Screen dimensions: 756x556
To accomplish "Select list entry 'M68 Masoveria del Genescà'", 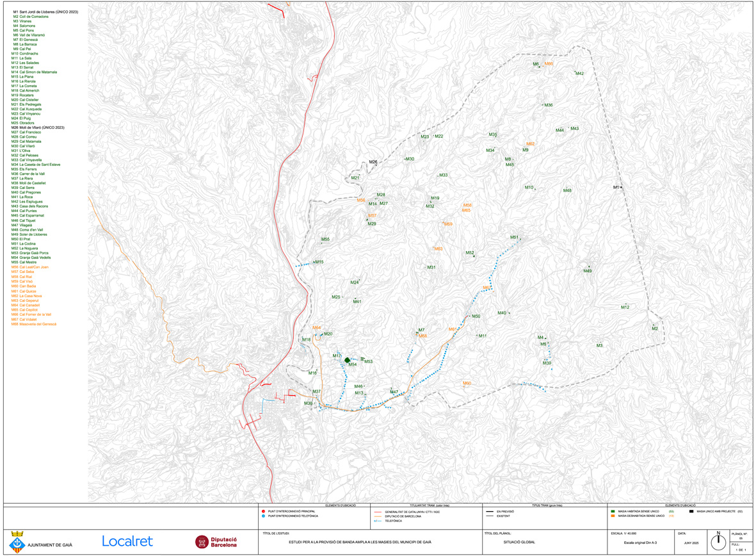I will (34, 324).
